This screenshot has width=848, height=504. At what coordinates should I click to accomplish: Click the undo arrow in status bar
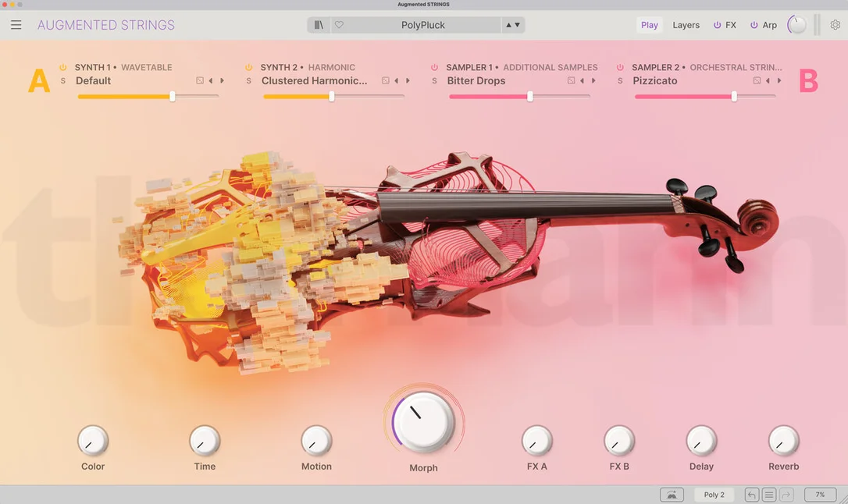pos(751,495)
